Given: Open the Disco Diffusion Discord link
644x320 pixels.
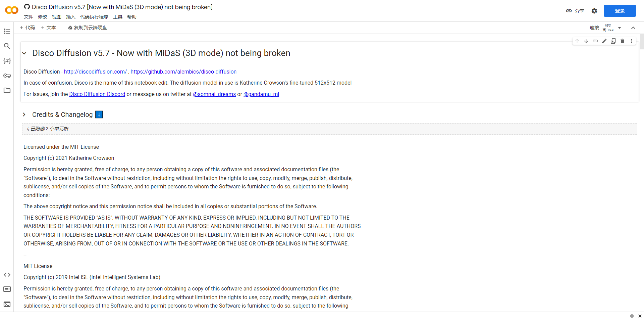Looking at the screenshot, I should point(97,94).
